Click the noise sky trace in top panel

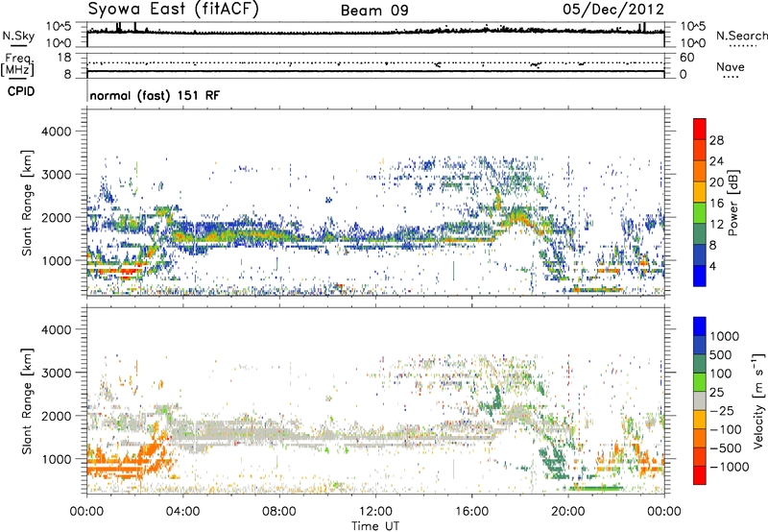pyautogui.click(x=375, y=33)
